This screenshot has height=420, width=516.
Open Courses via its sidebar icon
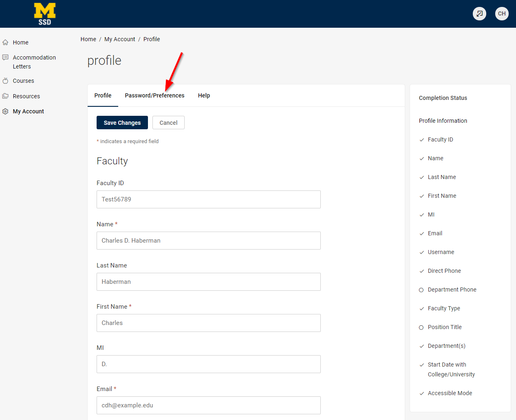pyautogui.click(x=5, y=81)
